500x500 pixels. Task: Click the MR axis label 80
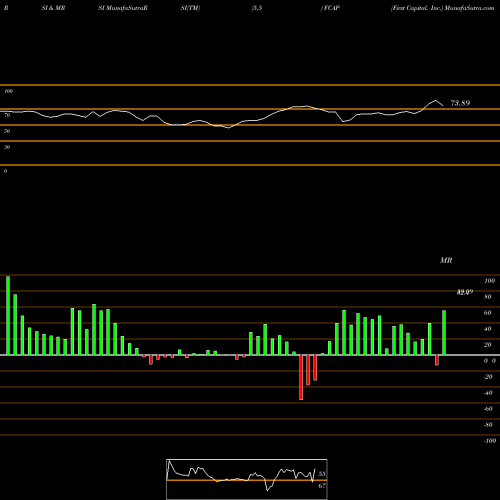click(488, 297)
